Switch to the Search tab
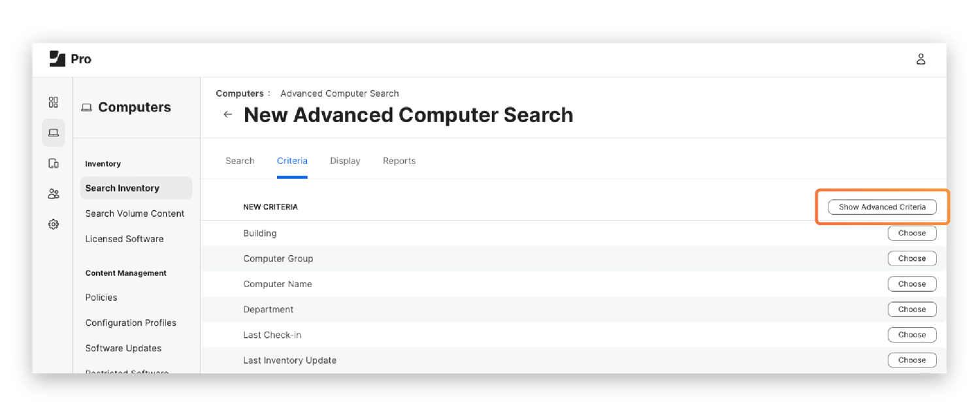The width and height of the screenshot is (980, 417). coord(240,161)
